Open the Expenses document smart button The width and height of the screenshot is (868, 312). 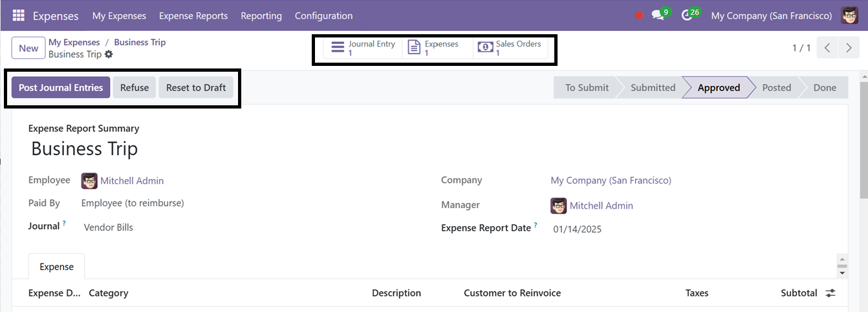(438, 48)
